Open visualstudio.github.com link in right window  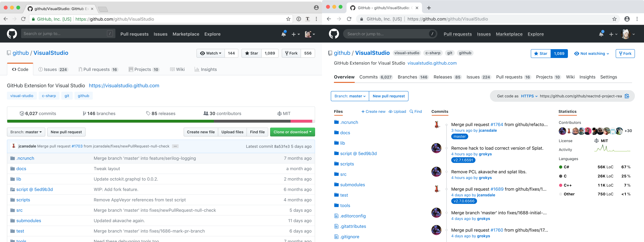pyautogui.click(x=432, y=63)
